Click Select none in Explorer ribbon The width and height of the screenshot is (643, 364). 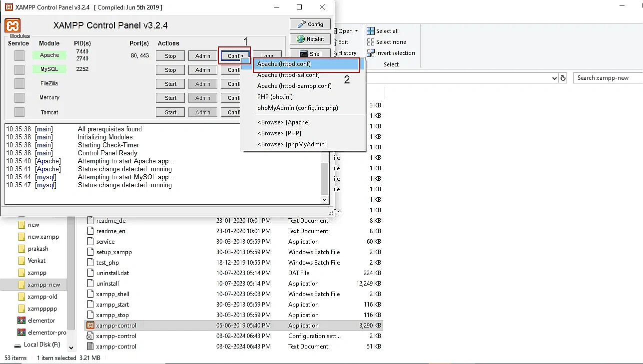coord(386,42)
